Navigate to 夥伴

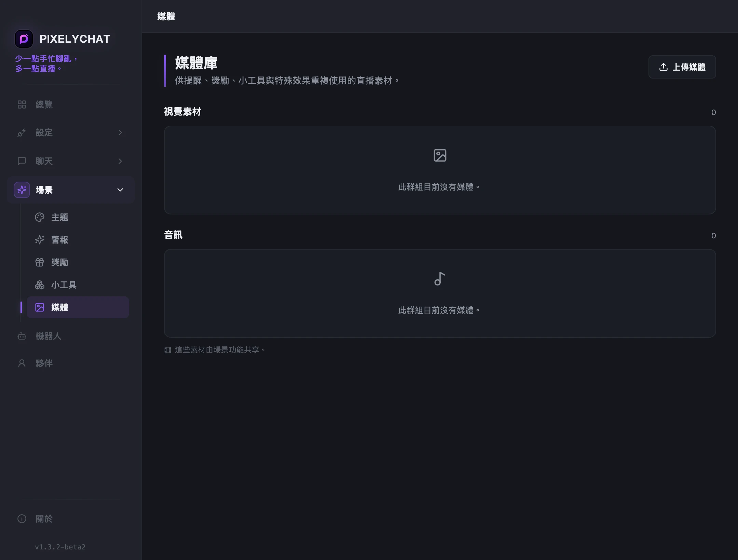71,363
